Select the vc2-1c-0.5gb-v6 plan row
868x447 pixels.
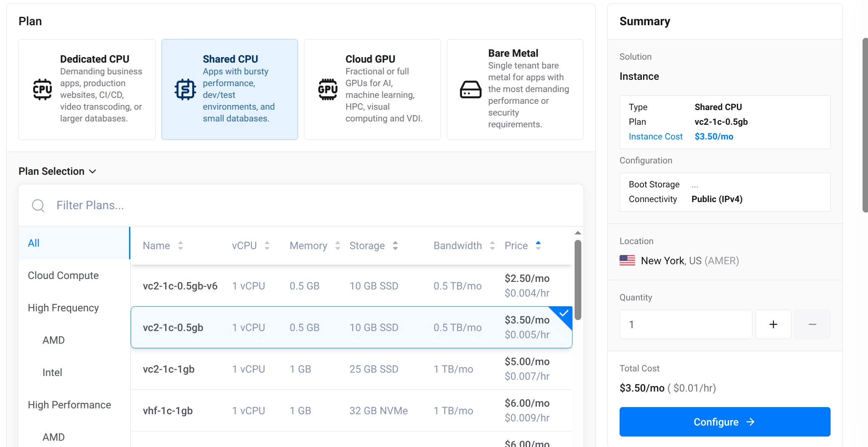tap(351, 286)
